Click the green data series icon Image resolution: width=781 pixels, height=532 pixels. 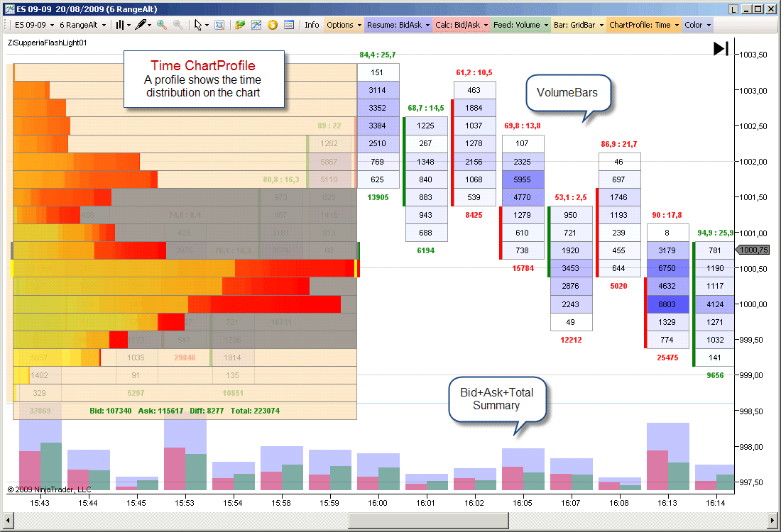pos(240,25)
